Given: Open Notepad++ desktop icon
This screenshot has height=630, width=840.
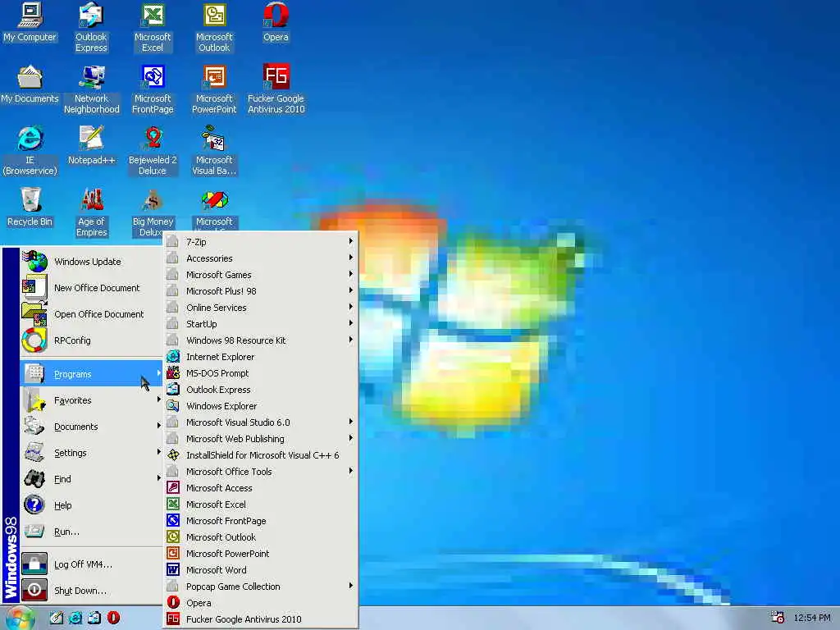Looking at the screenshot, I should pos(92,146).
